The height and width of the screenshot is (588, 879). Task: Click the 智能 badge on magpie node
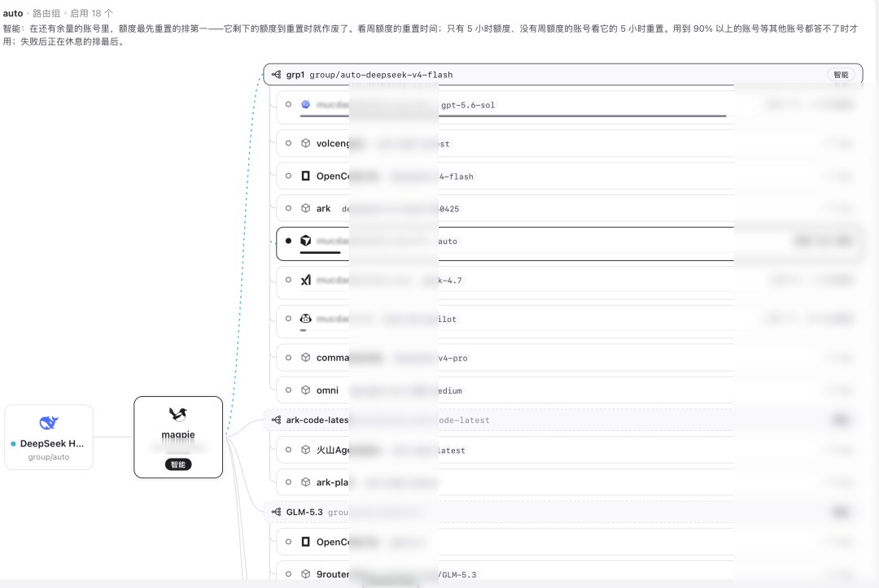pos(177,464)
